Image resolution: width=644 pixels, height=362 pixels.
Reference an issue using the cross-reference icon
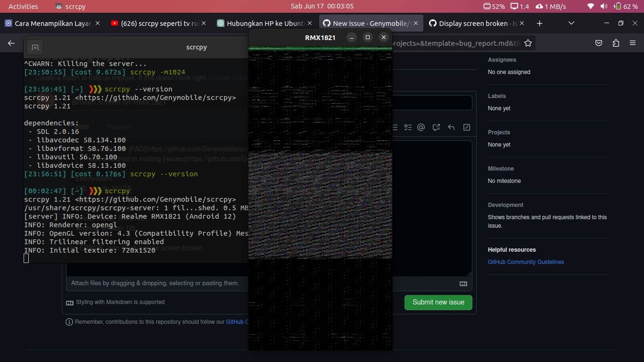(436, 127)
